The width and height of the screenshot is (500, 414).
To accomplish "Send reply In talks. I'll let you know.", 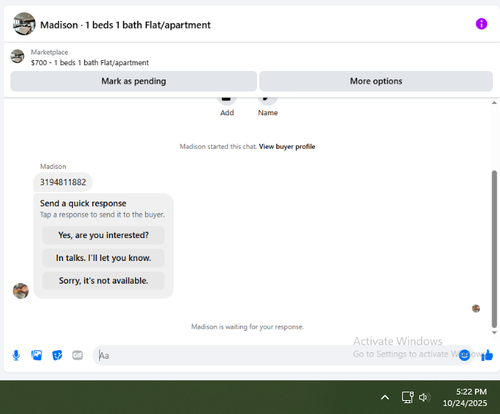I will point(103,258).
